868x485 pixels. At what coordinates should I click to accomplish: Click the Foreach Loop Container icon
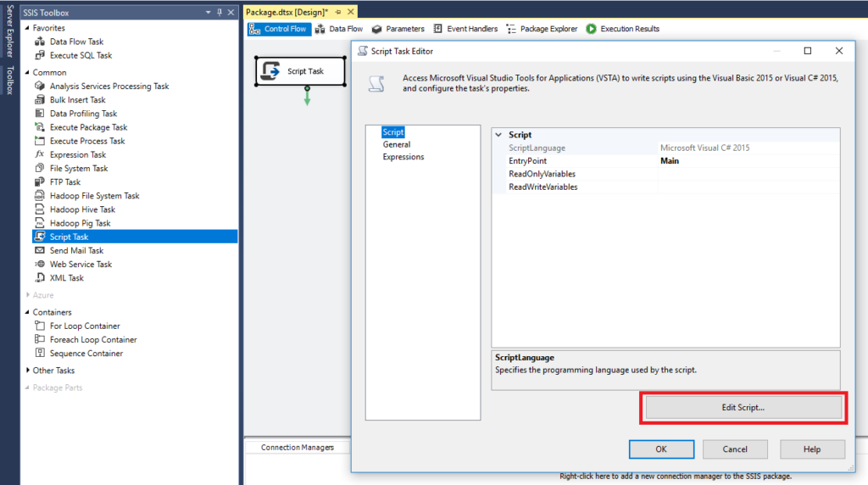pos(40,340)
